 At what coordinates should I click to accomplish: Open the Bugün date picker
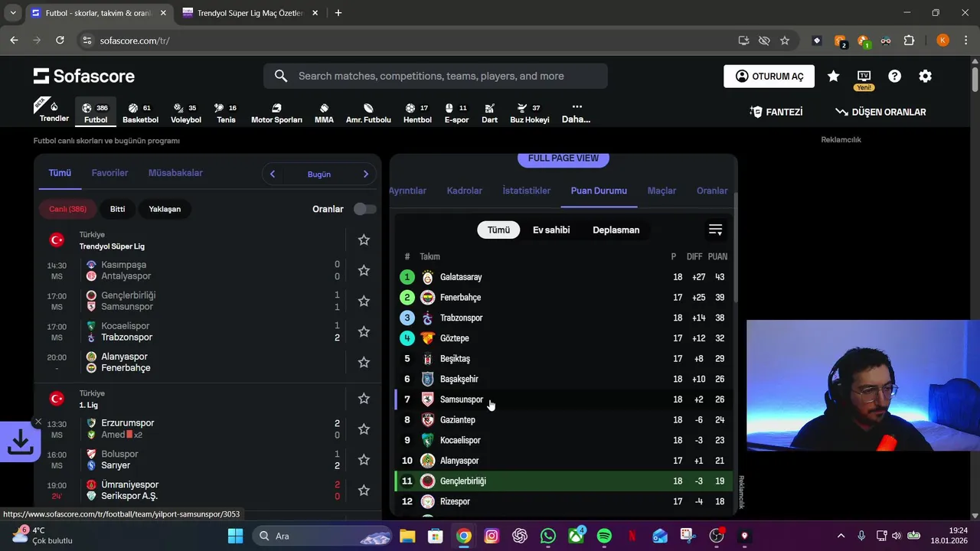coord(319,174)
